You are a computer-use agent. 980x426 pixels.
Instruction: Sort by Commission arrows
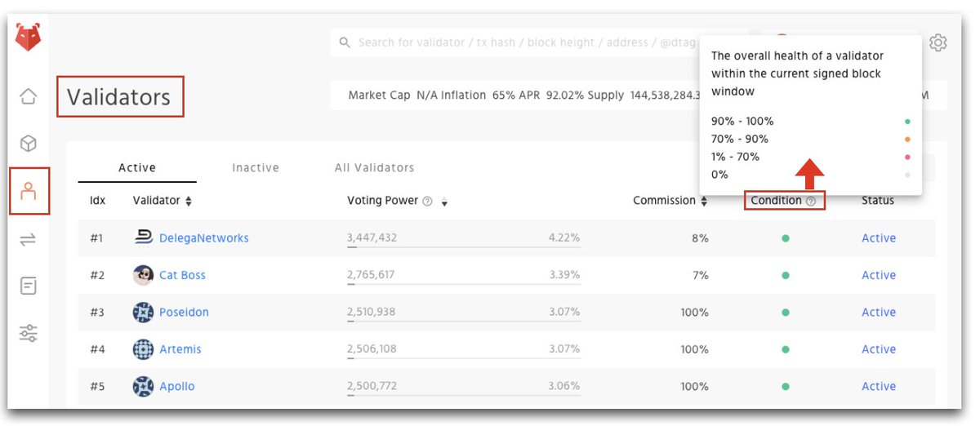click(704, 201)
